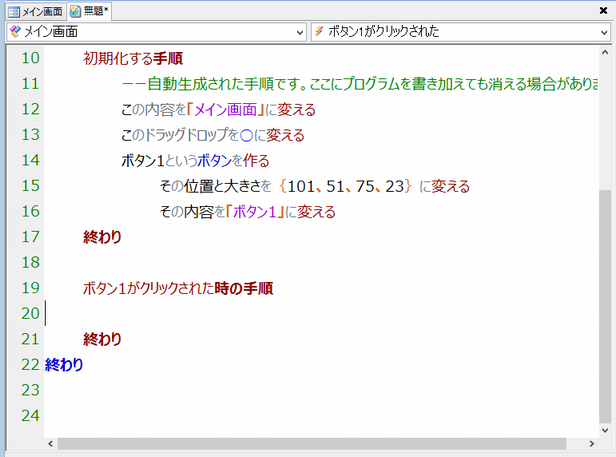Open the ボタン1がクリックされた procedure dropdown arrow
Screen dimensions: 616x457
[604, 32]
